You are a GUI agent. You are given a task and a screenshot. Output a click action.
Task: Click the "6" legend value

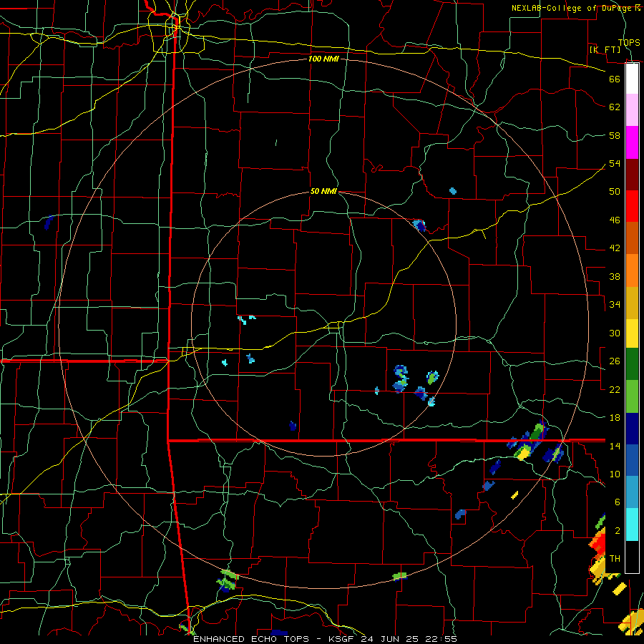(618, 502)
